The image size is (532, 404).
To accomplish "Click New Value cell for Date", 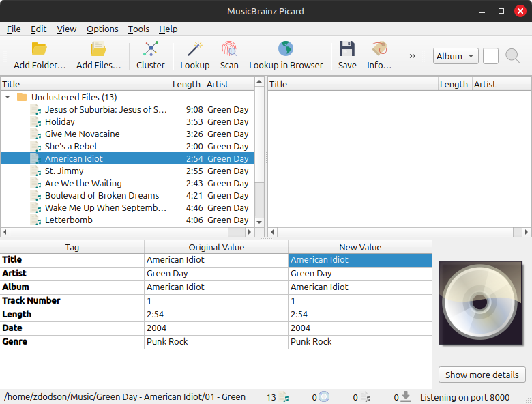I will point(360,328).
